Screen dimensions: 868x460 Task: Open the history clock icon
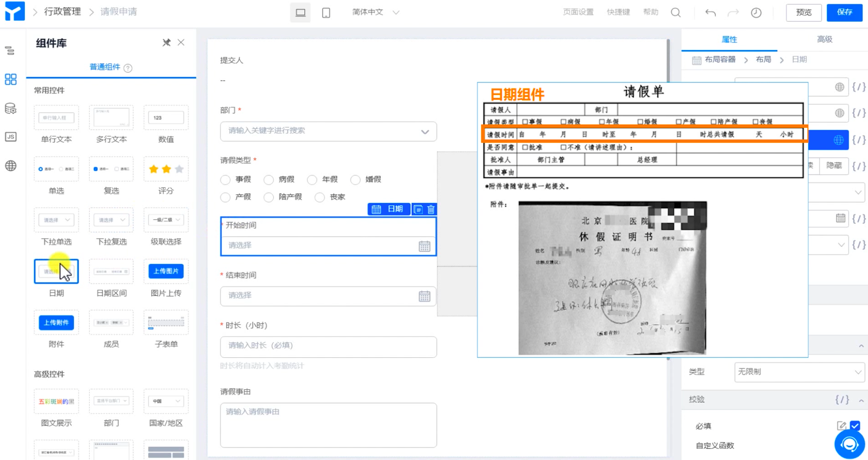pyautogui.click(x=756, y=13)
